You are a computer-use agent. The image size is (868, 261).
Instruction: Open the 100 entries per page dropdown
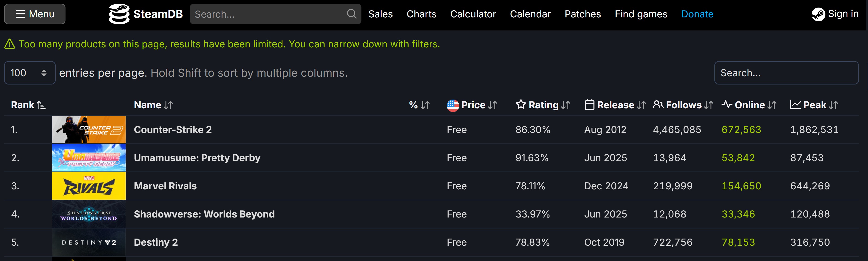(30, 73)
